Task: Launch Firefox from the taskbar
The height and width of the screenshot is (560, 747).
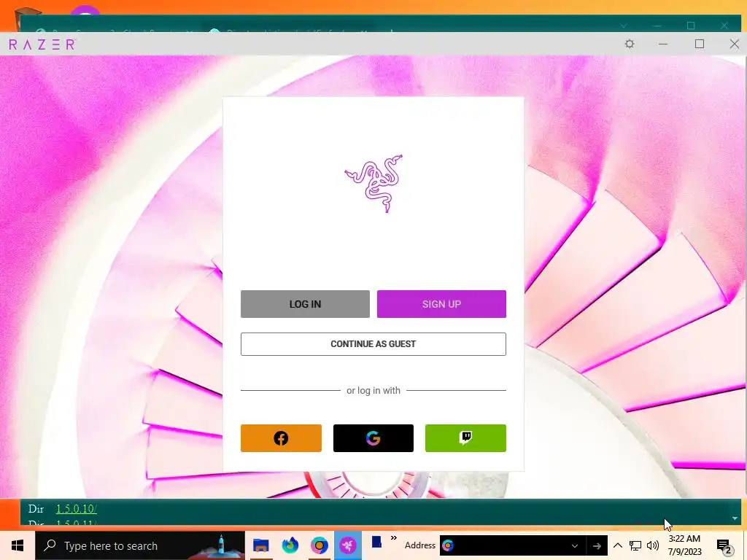Action: click(290, 545)
